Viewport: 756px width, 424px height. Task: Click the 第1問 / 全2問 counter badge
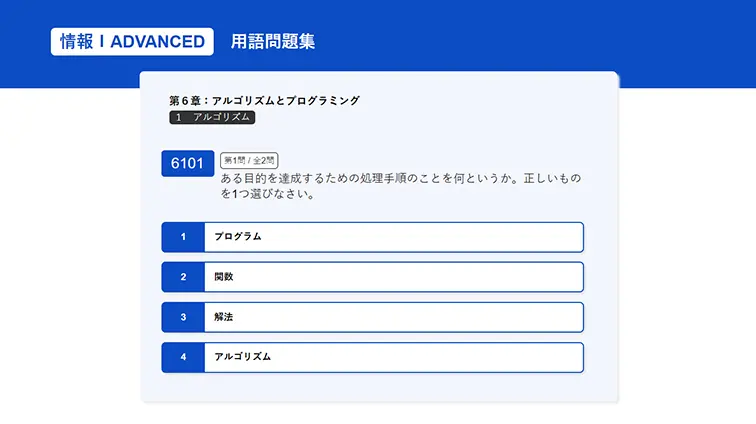coord(248,160)
